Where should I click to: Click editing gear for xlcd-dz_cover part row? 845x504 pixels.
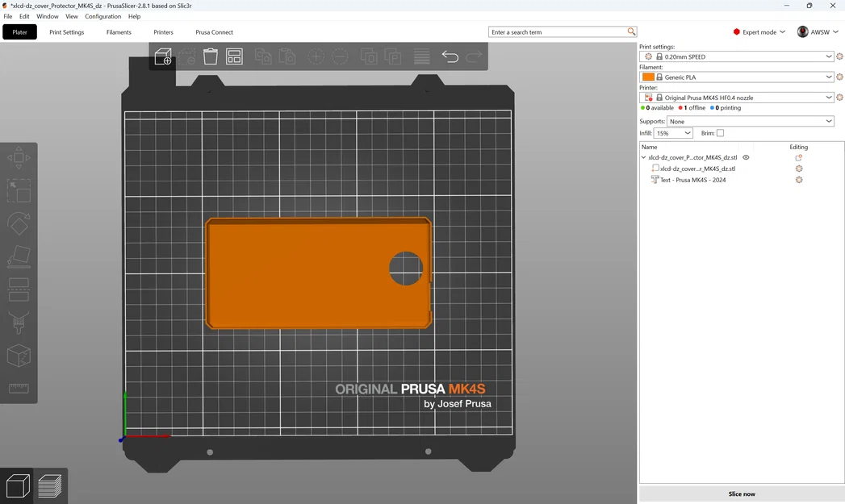pos(799,169)
